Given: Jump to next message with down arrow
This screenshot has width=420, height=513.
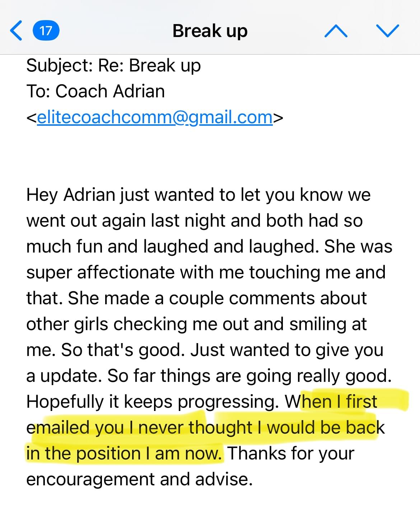Looking at the screenshot, I should point(387,31).
